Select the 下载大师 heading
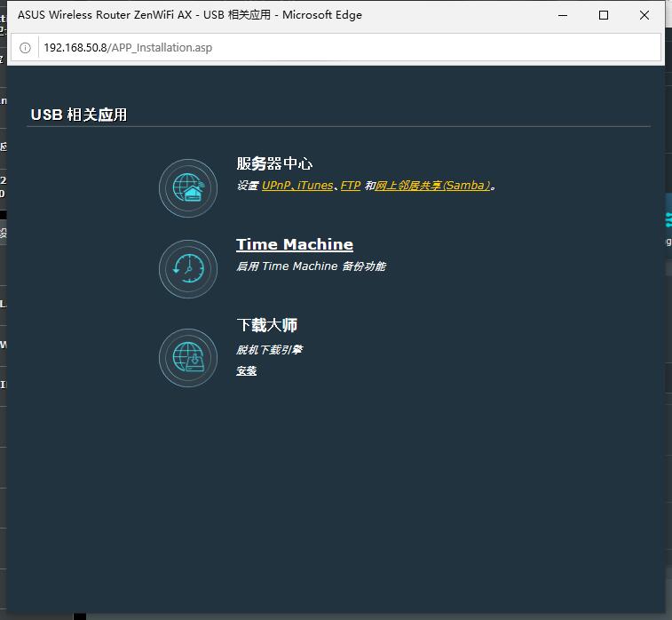The image size is (672, 620). click(266, 324)
